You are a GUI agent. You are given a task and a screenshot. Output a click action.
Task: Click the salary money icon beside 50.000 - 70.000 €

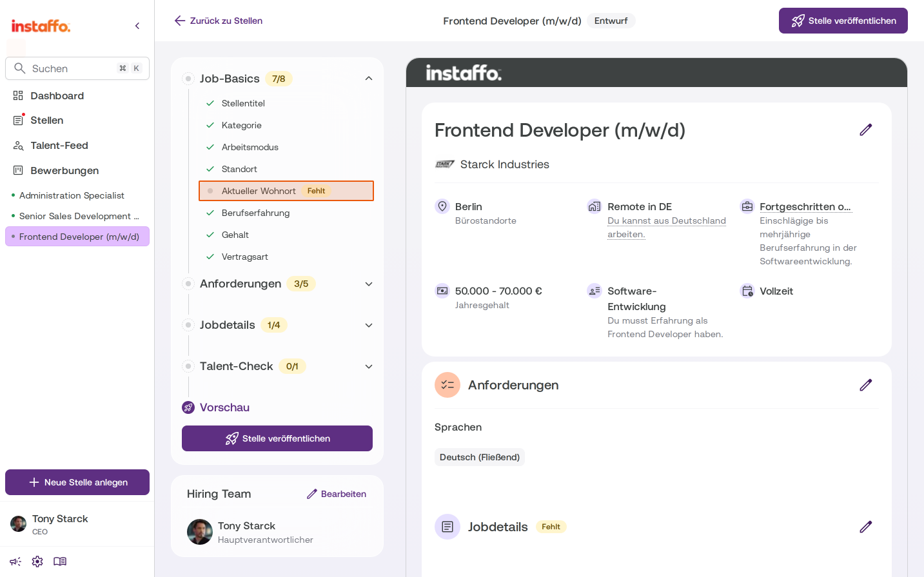[x=442, y=291]
